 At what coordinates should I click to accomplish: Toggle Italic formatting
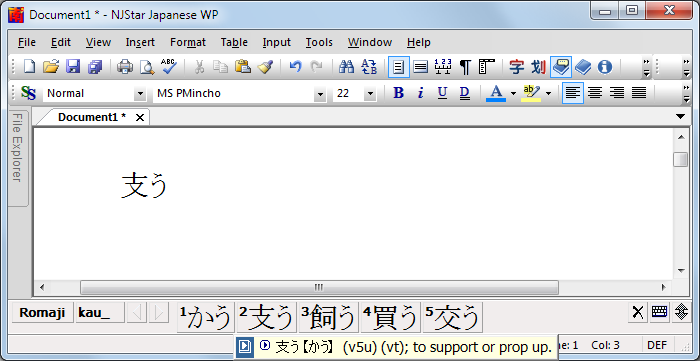pyautogui.click(x=420, y=93)
